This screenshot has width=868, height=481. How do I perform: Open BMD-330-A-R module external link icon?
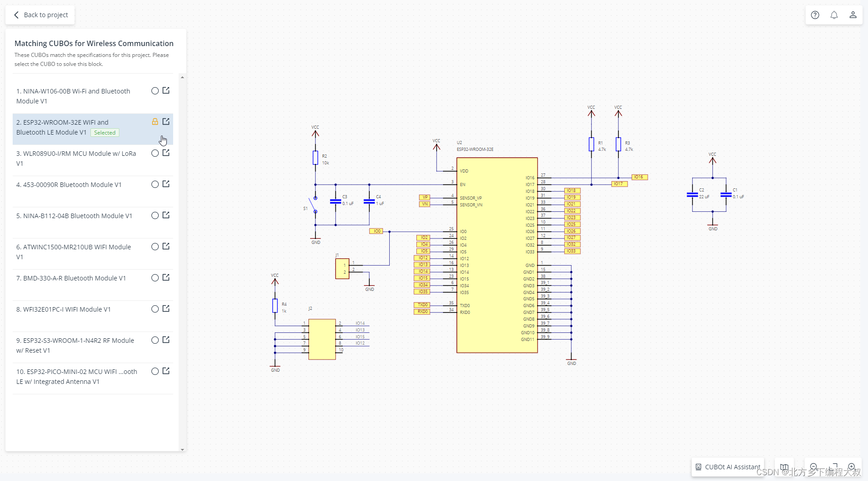click(x=166, y=277)
